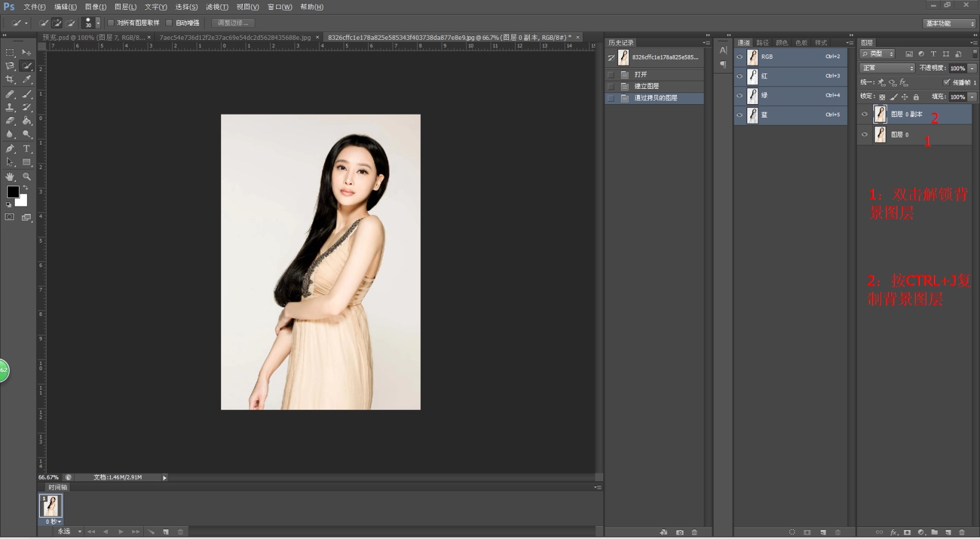Select the Eraser tool
Viewport: 980px width, 539px height.
coord(10,121)
